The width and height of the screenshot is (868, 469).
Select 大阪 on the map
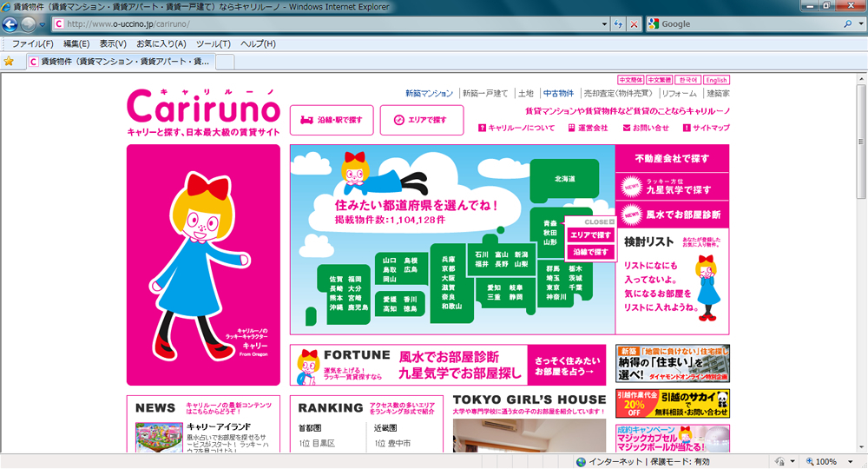coord(448,278)
